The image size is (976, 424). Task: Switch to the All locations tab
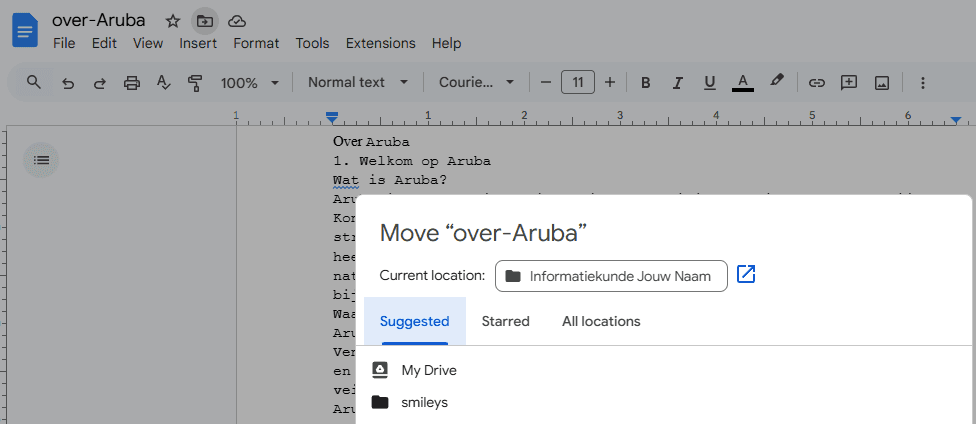tap(600, 321)
